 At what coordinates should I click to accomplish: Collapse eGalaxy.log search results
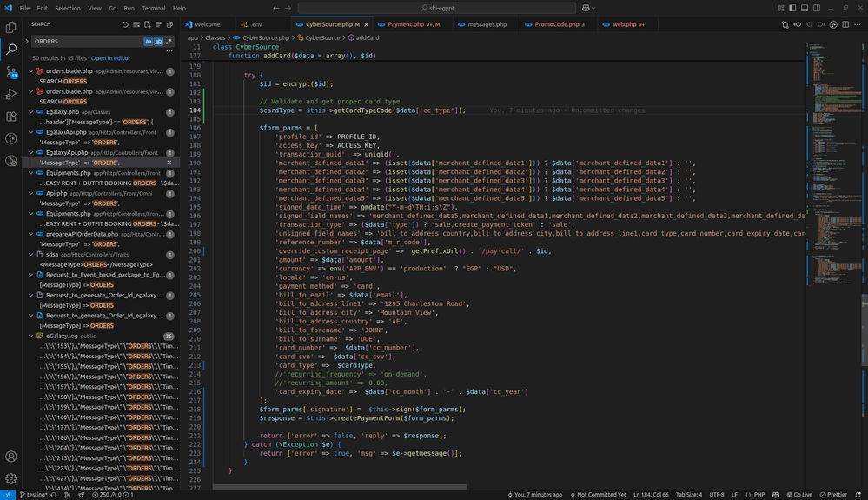tap(31, 336)
